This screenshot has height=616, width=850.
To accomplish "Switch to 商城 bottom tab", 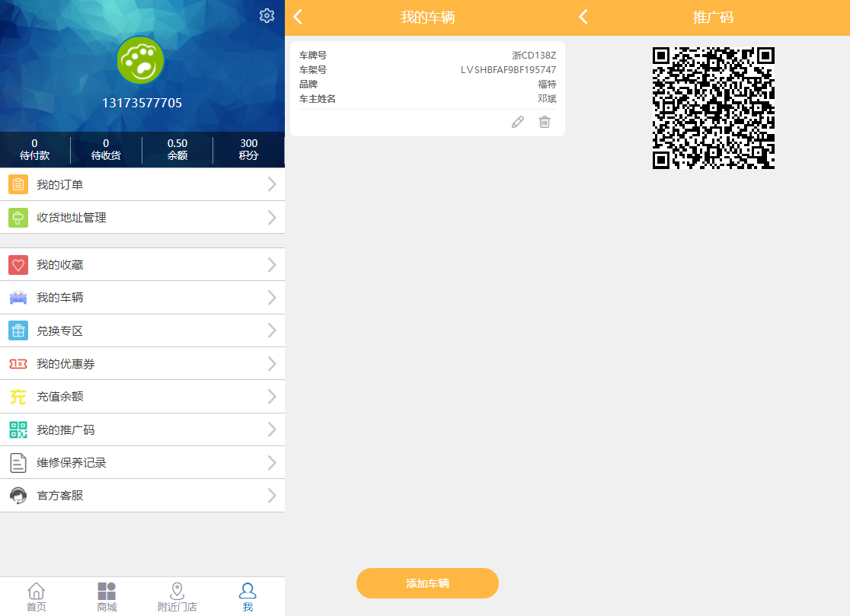I will pyautogui.click(x=107, y=597).
